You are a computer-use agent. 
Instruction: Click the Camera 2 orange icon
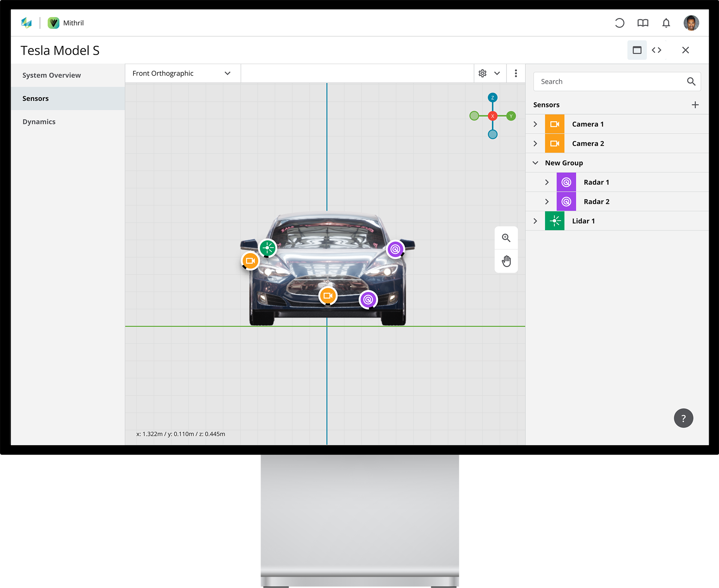pos(554,144)
